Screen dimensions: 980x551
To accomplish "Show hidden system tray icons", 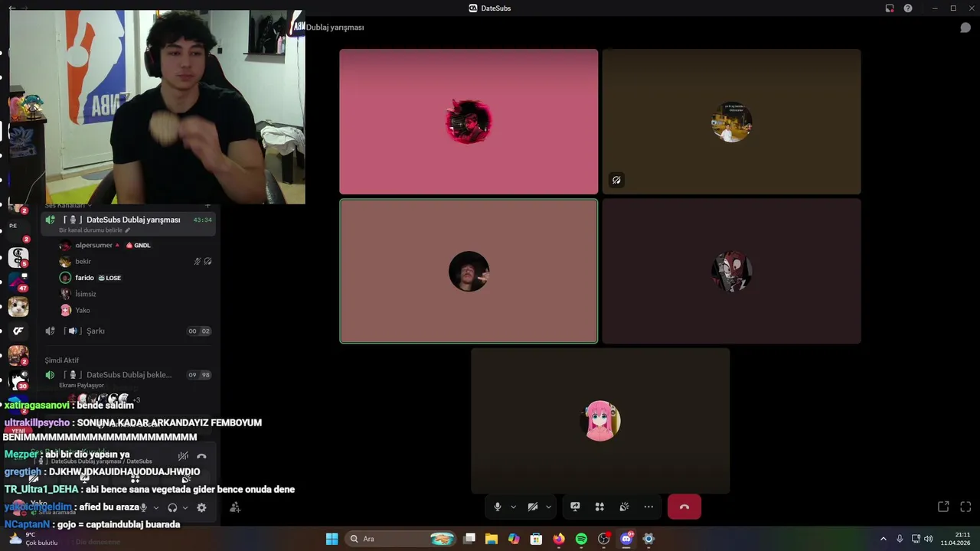I will [x=883, y=539].
